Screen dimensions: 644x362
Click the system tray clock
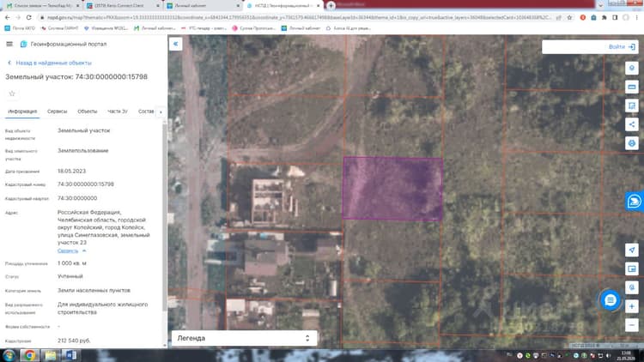(626, 355)
